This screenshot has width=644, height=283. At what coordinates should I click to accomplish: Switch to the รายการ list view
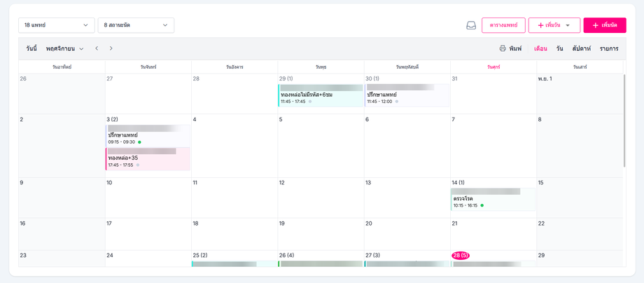click(x=609, y=48)
